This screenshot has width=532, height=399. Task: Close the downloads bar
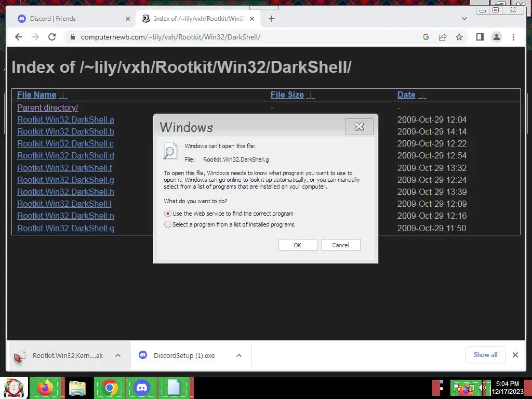(515, 355)
